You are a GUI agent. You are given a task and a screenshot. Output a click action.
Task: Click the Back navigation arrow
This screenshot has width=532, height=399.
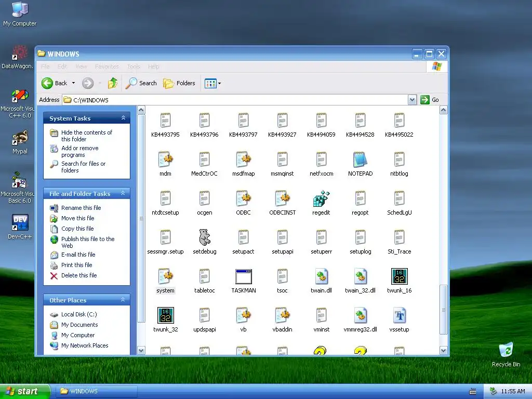[47, 83]
